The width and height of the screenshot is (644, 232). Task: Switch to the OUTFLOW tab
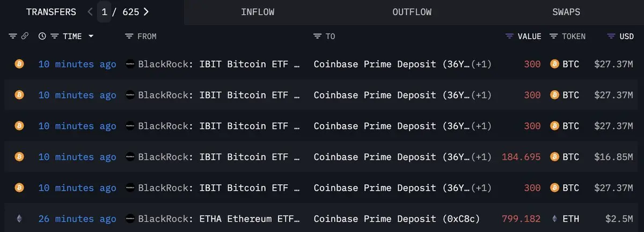tap(412, 12)
